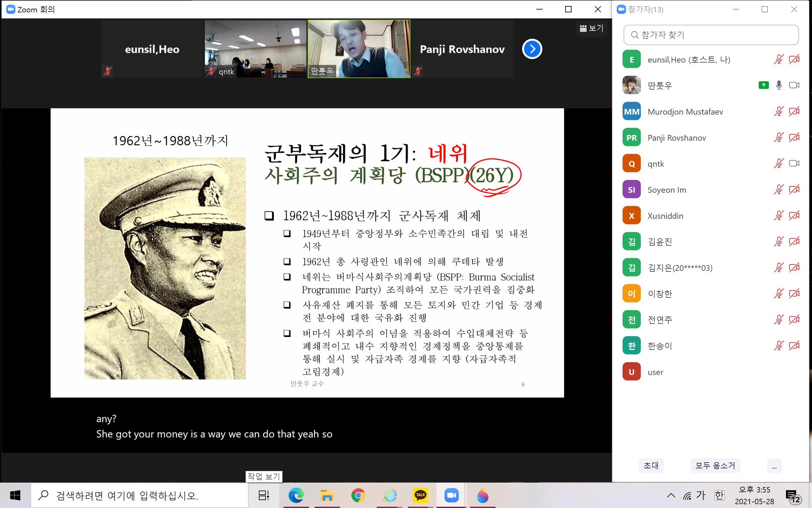Click Panji Rovshanov camera off icon in list
This screenshot has width=812, height=508.
pos(794,137)
